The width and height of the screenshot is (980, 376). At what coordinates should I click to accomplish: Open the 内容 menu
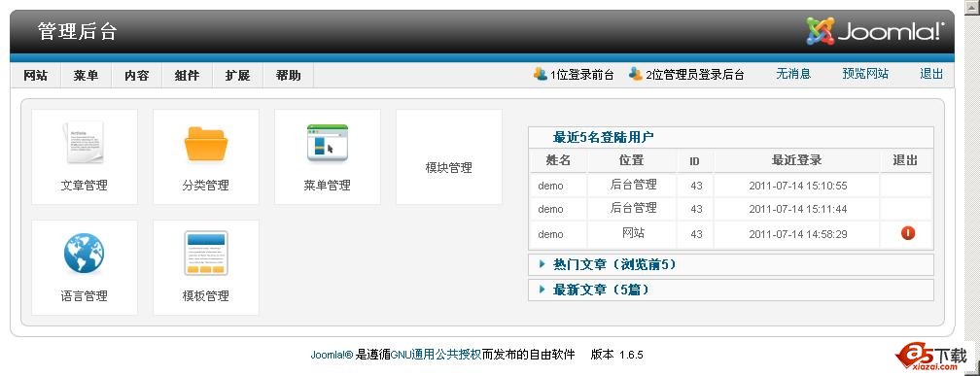pos(136,76)
